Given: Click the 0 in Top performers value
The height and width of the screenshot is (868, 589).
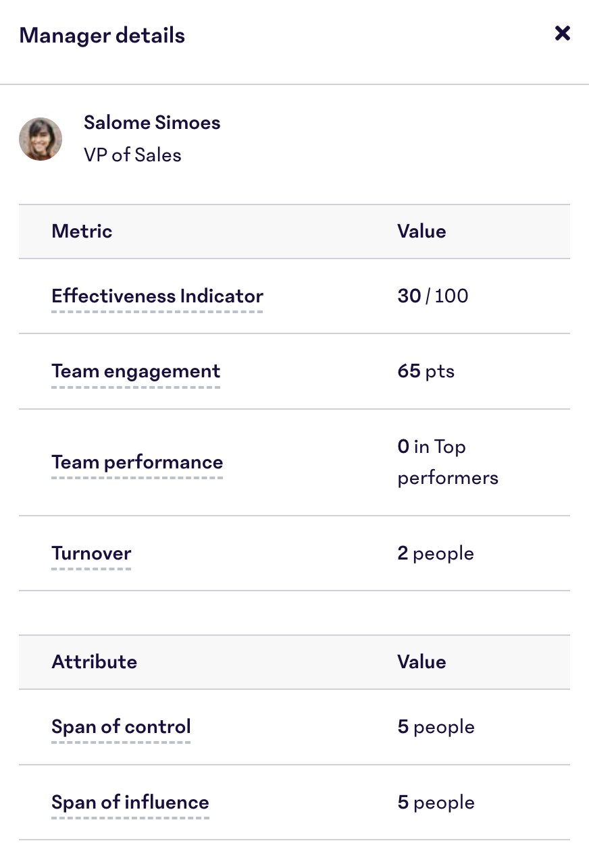Looking at the screenshot, I should (447, 462).
